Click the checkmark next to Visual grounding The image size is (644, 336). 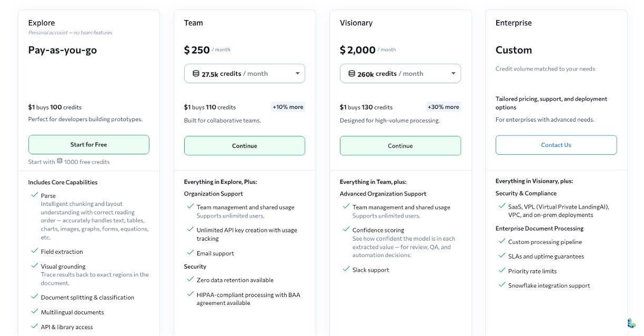point(34,266)
